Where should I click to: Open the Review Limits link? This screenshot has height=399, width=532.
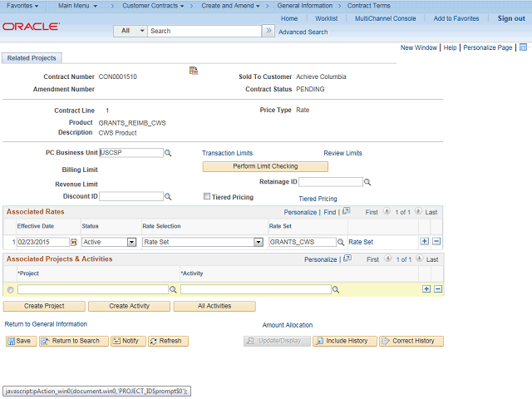342,153
